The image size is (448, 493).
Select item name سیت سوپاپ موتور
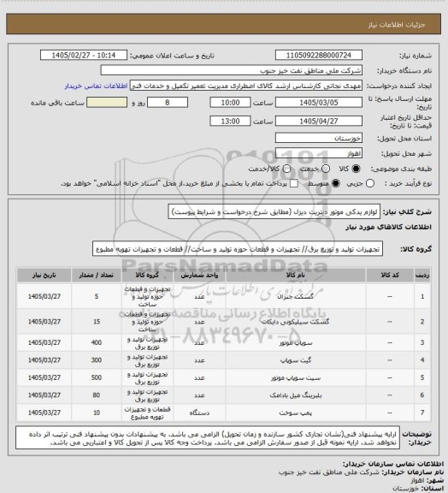[296, 377]
